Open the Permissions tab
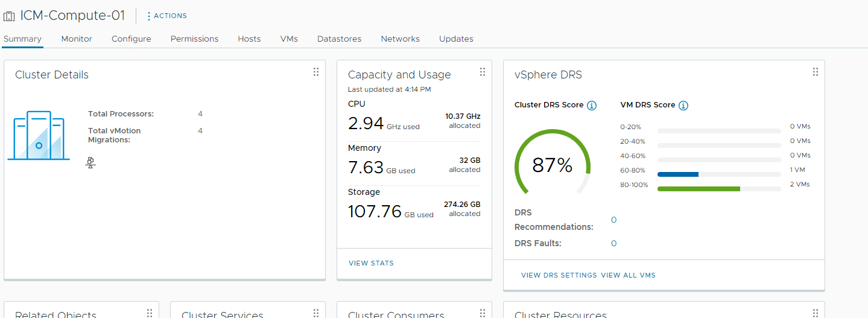The width and height of the screenshot is (868, 318). (x=194, y=39)
